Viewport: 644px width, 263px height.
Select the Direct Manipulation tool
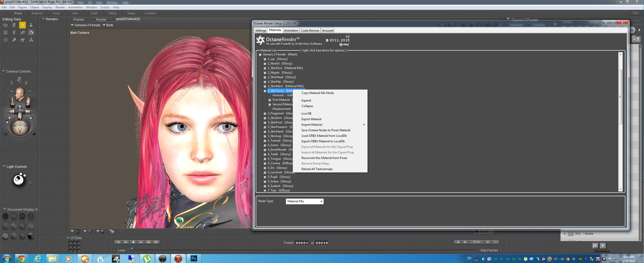point(31,40)
